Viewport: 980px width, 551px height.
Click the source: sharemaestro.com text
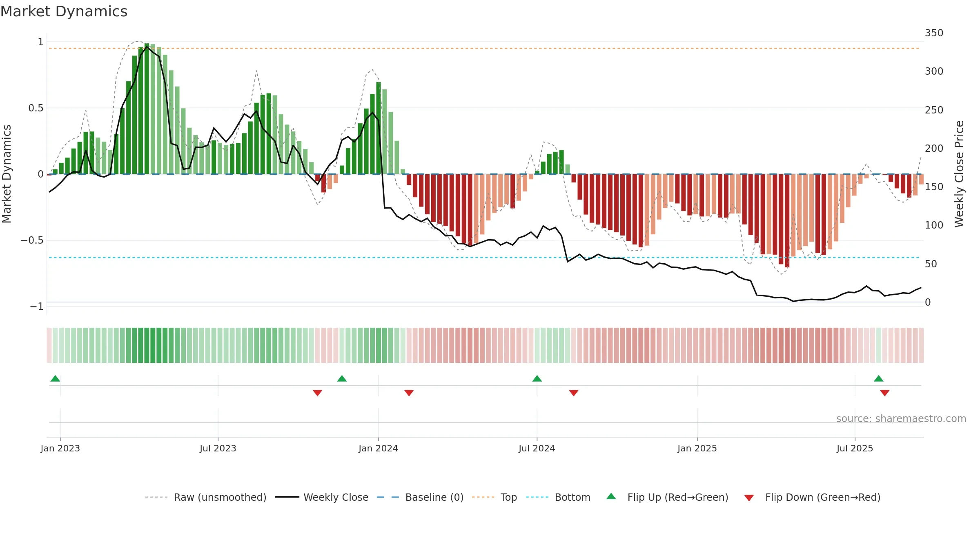click(901, 418)
